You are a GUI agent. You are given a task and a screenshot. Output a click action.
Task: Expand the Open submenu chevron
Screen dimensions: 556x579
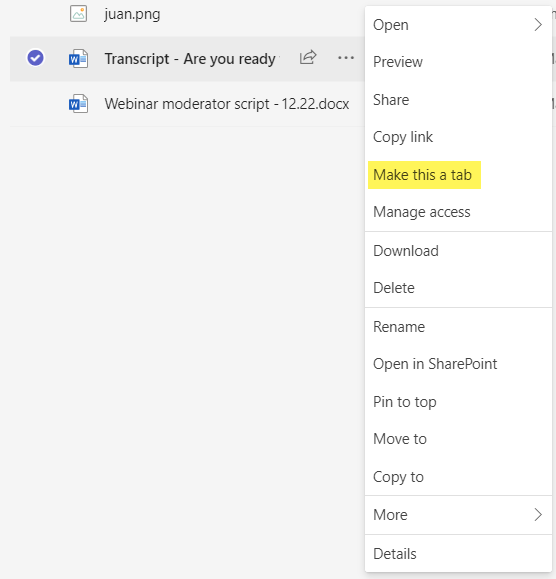coord(538,25)
